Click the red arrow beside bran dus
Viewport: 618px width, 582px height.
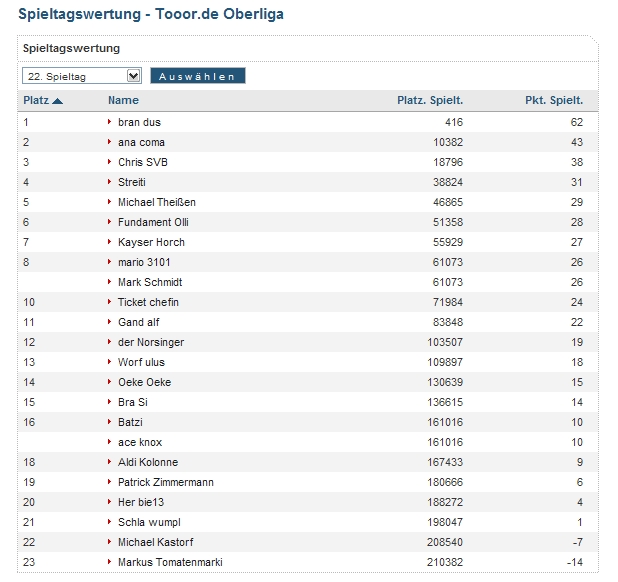110,122
